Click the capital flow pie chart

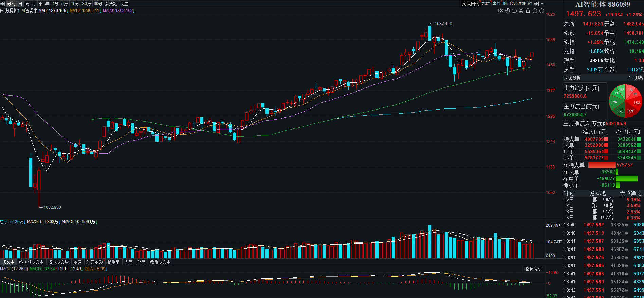(626, 101)
